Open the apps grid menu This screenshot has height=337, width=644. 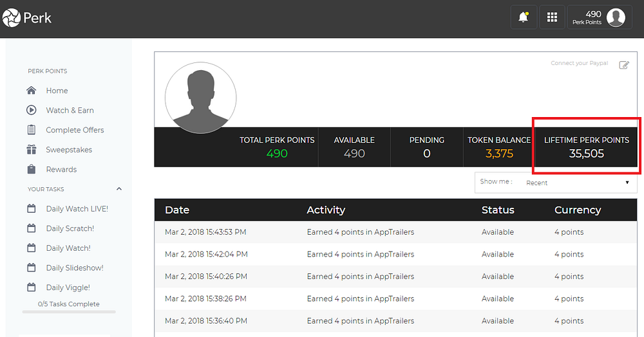pos(552,17)
